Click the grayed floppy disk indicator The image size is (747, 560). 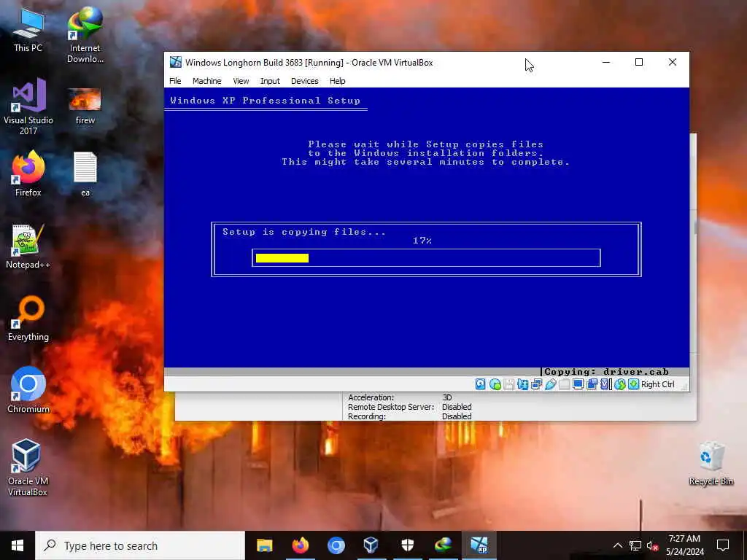point(508,384)
